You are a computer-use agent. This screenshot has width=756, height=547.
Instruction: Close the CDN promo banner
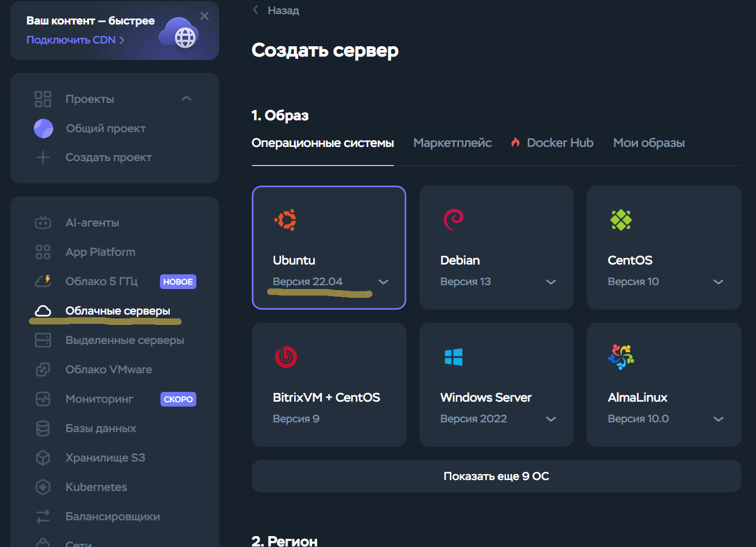pyautogui.click(x=205, y=16)
